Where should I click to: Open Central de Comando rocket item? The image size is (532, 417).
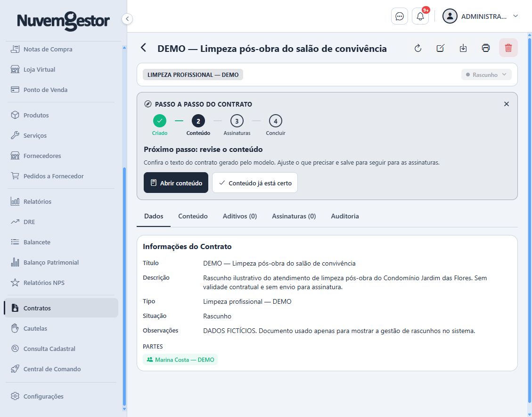[x=61, y=369]
